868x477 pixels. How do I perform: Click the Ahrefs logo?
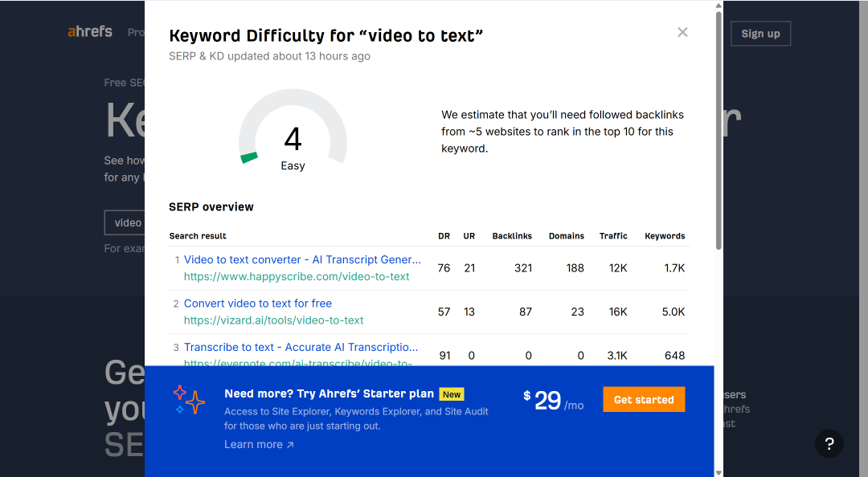(90, 31)
